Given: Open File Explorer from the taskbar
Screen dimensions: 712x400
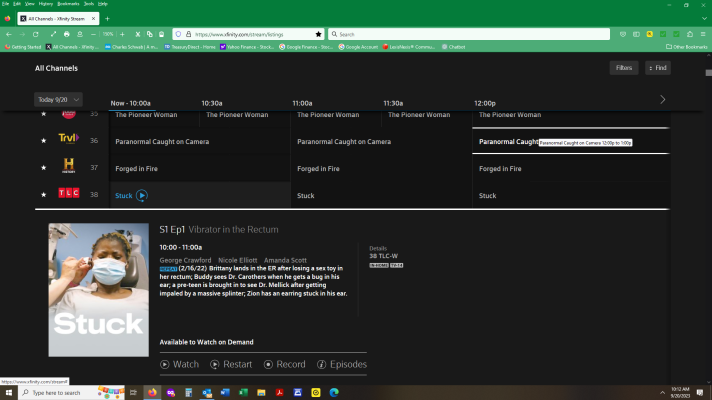Looking at the screenshot, I should (x=261, y=392).
